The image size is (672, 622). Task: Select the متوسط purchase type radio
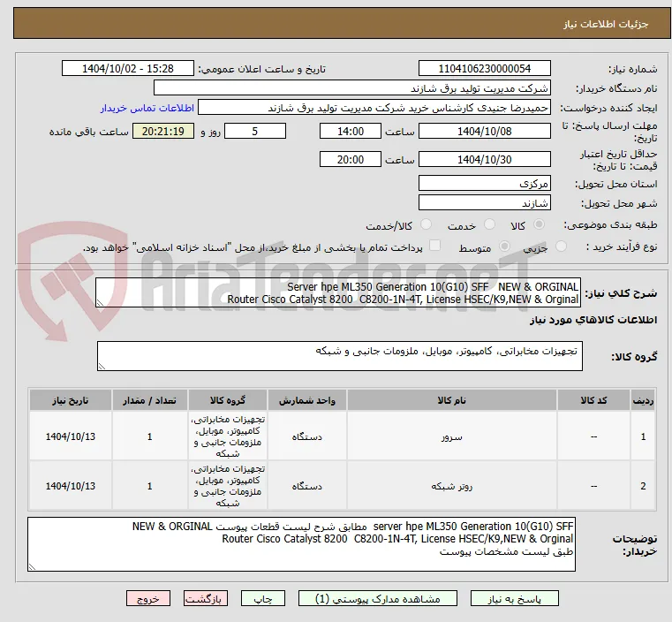(505, 246)
